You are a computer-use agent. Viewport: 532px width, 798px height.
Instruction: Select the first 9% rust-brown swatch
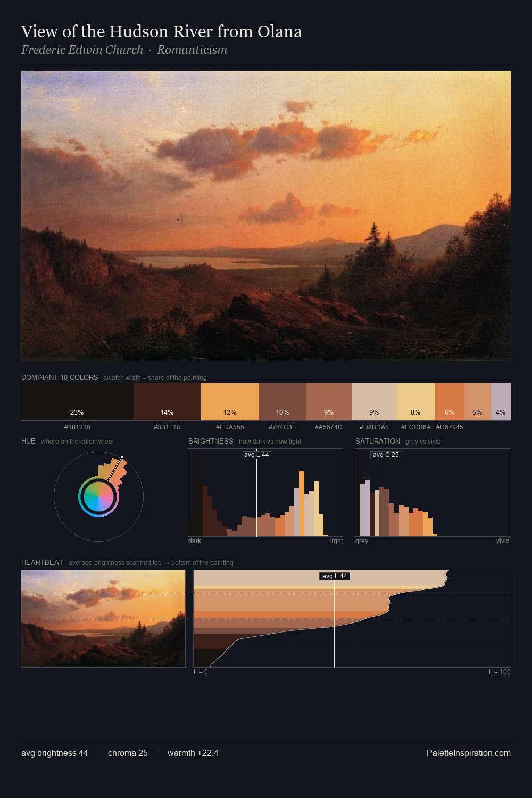pyautogui.click(x=329, y=402)
